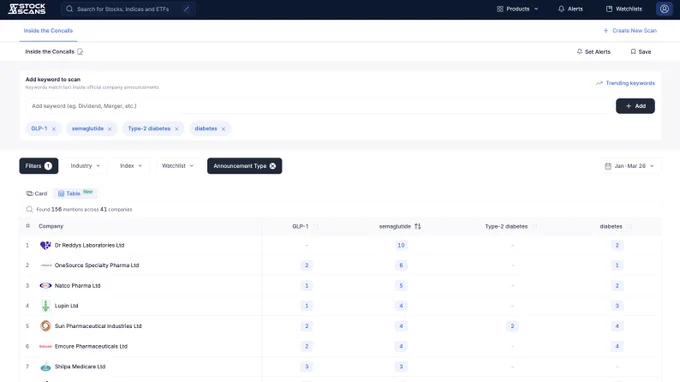Switch to Inside the Concalls tab

pyautogui.click(x=48, y=31)
